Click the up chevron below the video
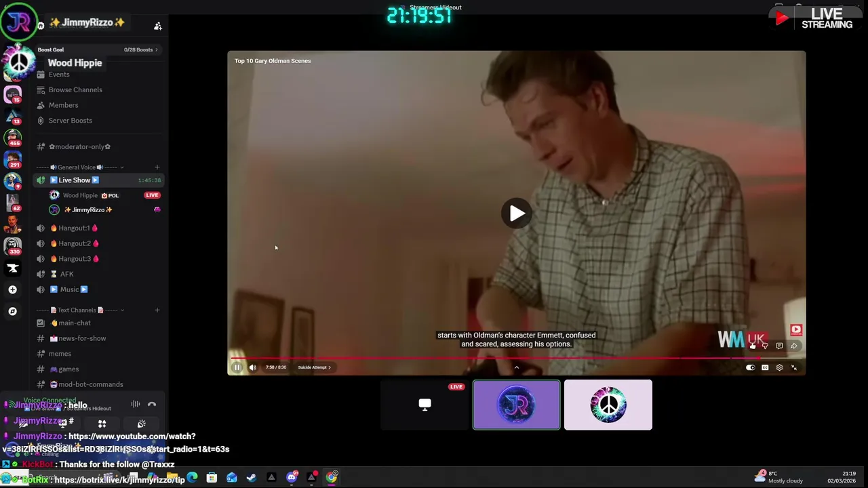 click(x=517, y=367)
